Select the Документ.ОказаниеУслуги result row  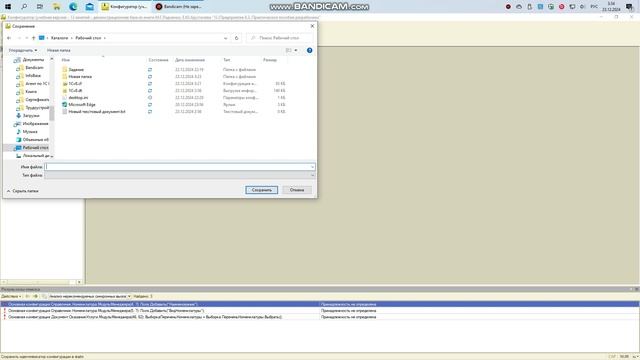click(x=320, y=317)
